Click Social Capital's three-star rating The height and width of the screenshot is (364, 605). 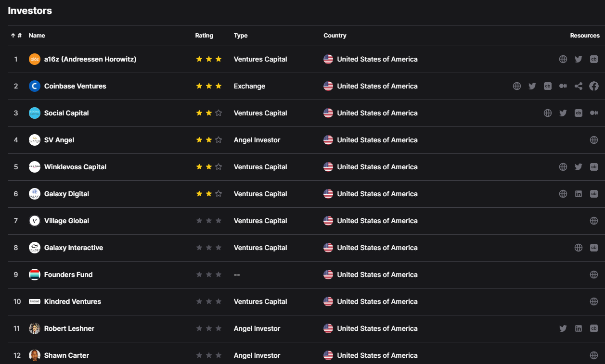tap(209, 113)
